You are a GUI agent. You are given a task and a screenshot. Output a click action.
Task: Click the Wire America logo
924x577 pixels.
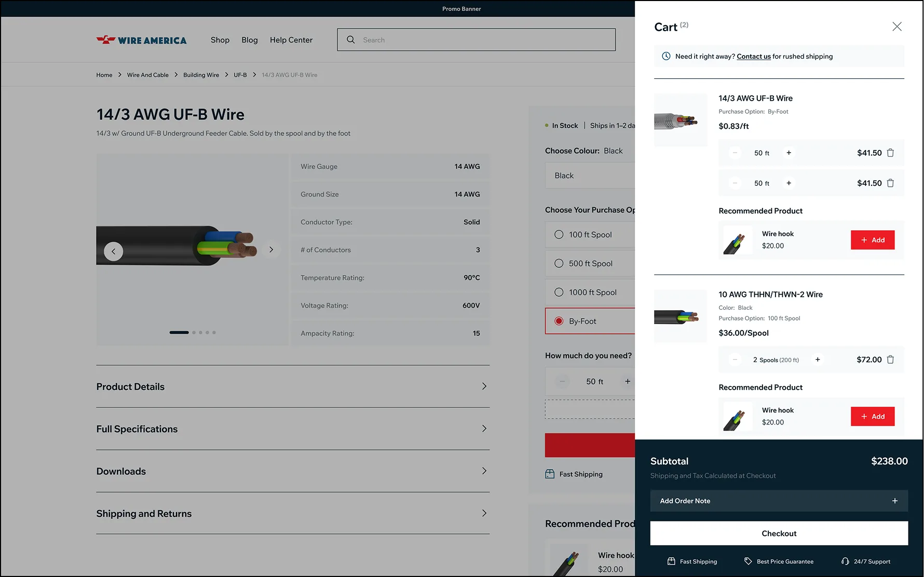141,40
